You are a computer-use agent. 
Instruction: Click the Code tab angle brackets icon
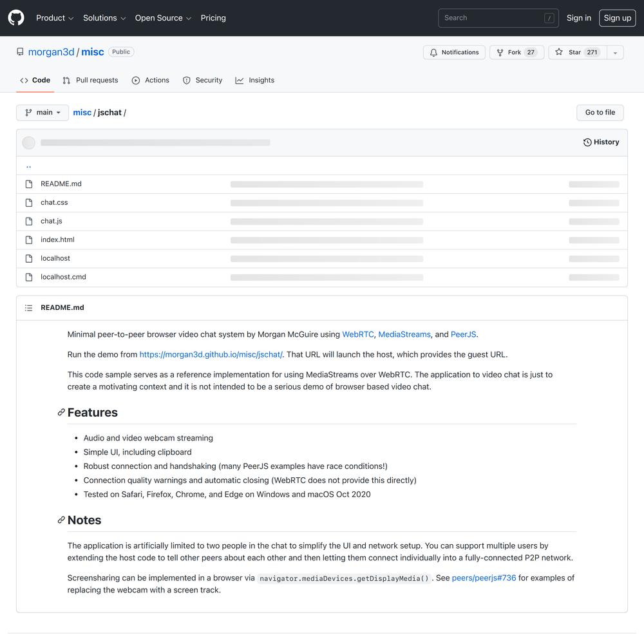pos(24,80)
